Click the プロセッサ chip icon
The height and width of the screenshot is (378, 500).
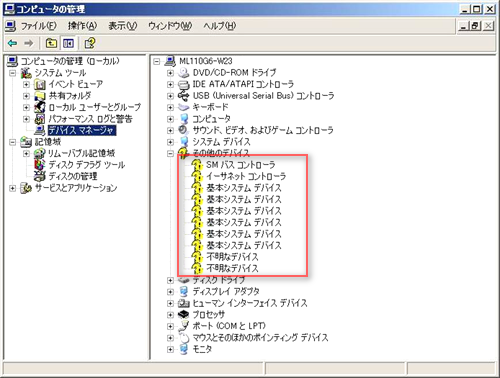[184, 315]
